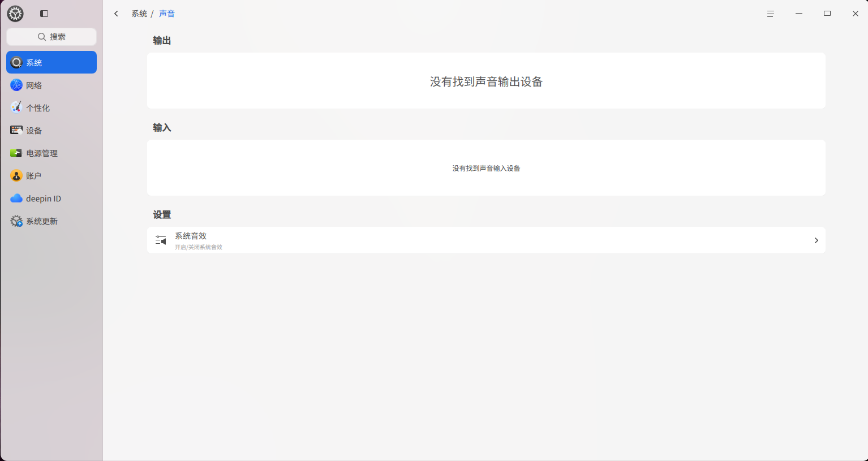The image size is (868, 461).
Task: Highlight the currently selected 系统 entry
Action: [51, 62]
